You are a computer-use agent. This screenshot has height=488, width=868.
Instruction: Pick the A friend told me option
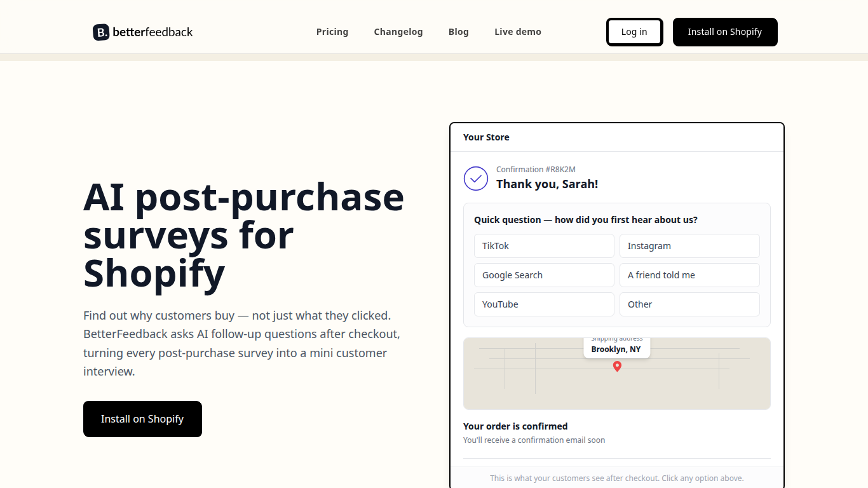[x=689, y=275]
